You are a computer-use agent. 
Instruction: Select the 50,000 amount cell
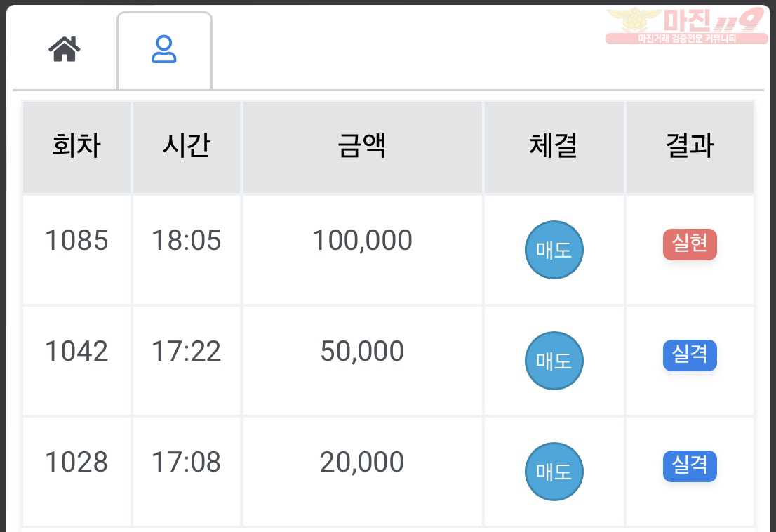(x=362, y=361)
